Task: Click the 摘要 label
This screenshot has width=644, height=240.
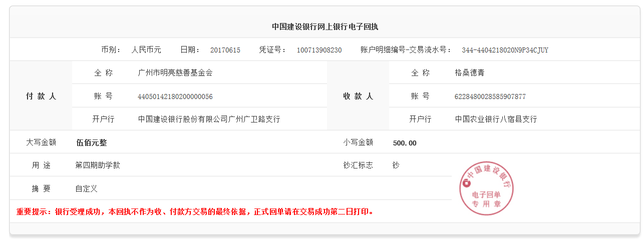Action: click(41, 188)
